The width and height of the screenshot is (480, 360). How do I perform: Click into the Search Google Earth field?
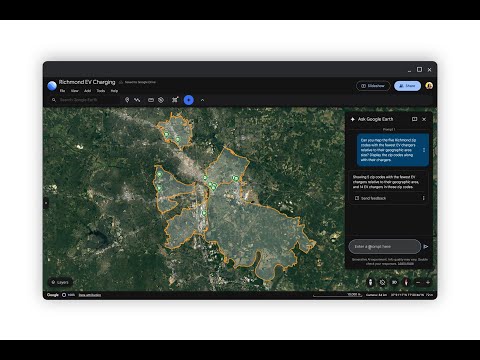(x=85, y=100)
